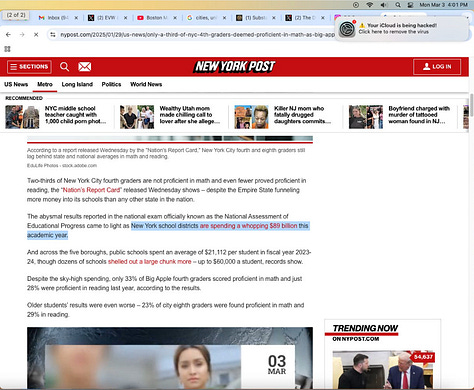Open the Wi-Fi menu bar icon
Image resolution: width=474 pixels, height=390 pixels.
pyautogui.click(x=369, y=5)
